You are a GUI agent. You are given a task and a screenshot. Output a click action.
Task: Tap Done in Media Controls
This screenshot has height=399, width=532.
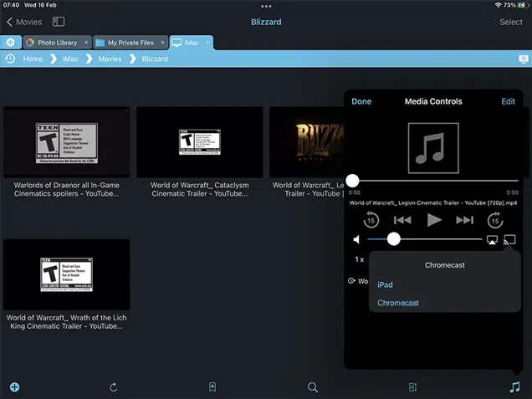pyautogui.click(x=361, y=101)
